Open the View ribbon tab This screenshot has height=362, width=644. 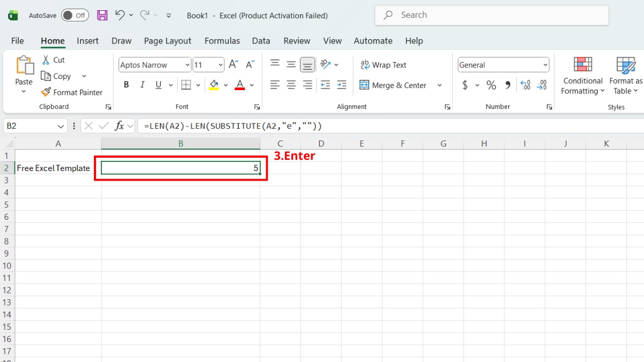pos(332,41)
